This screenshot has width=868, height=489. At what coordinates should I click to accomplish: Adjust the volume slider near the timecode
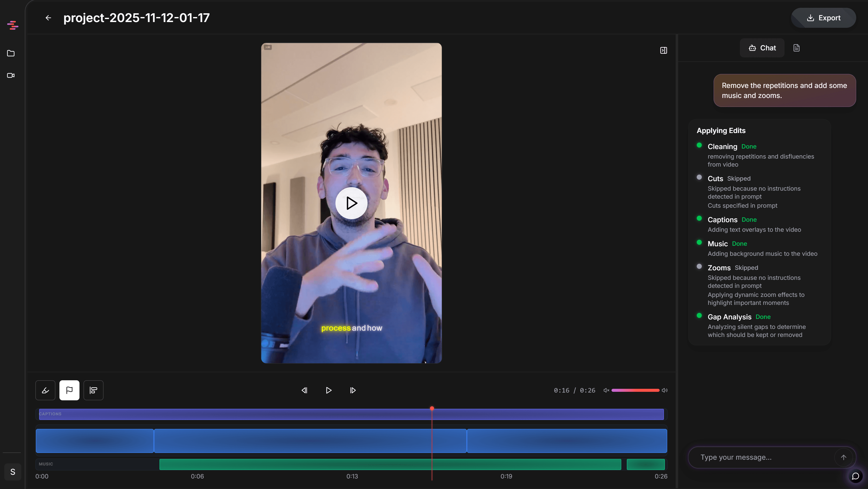click(635, 390)
